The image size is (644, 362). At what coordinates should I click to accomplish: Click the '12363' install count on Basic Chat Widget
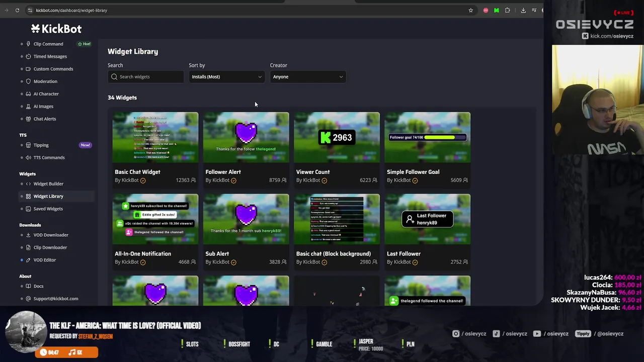(183, 180)
